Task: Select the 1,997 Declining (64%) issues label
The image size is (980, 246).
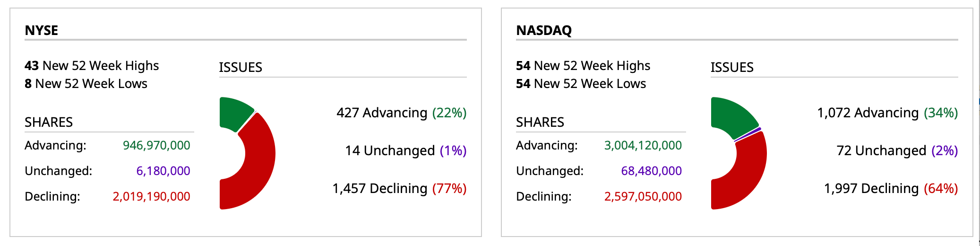Action: pos(891,188)
